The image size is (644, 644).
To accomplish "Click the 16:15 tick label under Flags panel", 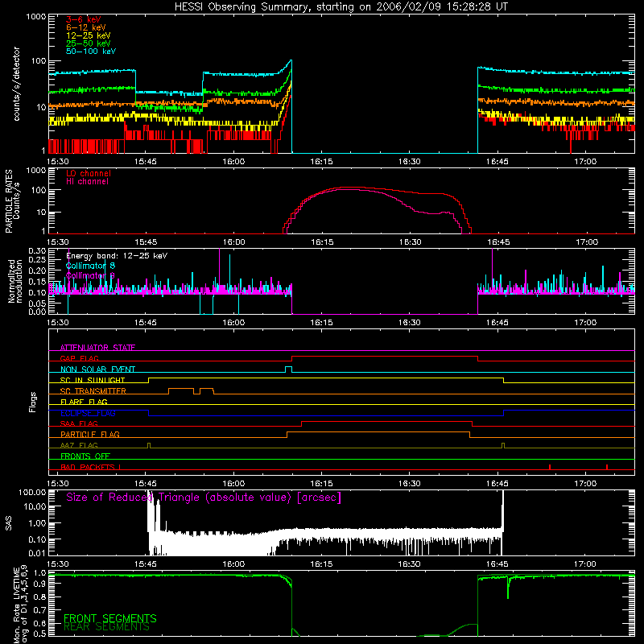I will [x=321, y=484].
